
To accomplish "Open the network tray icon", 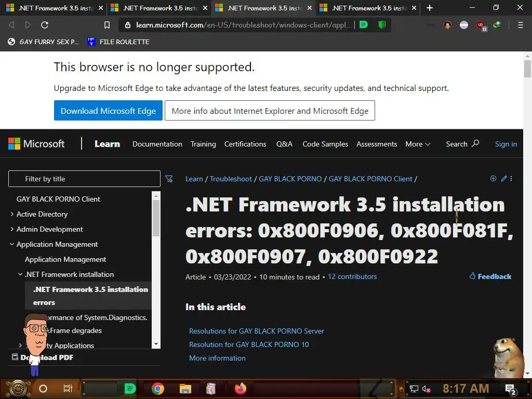I will click(x=414, y=389).
